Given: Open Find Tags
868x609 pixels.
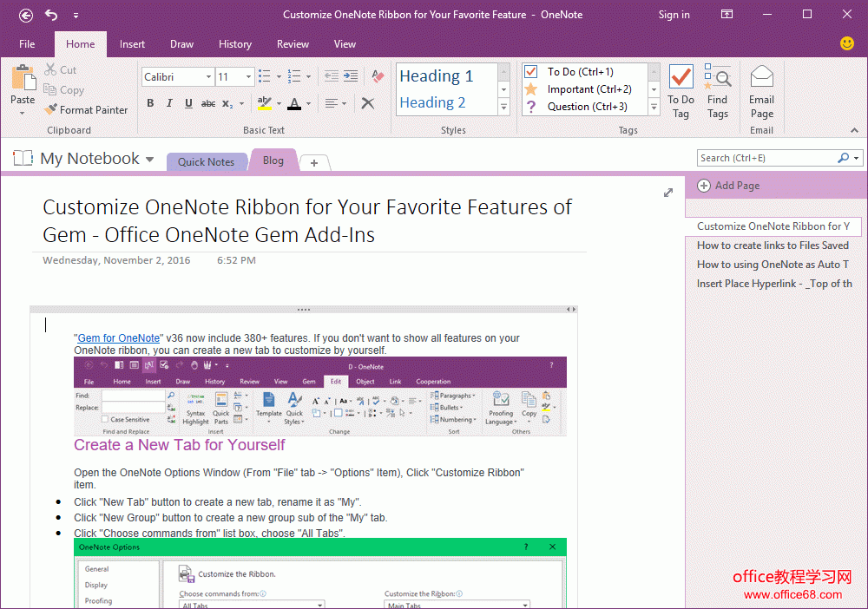Looking at the screenshot, I should [x=718, y=92].
